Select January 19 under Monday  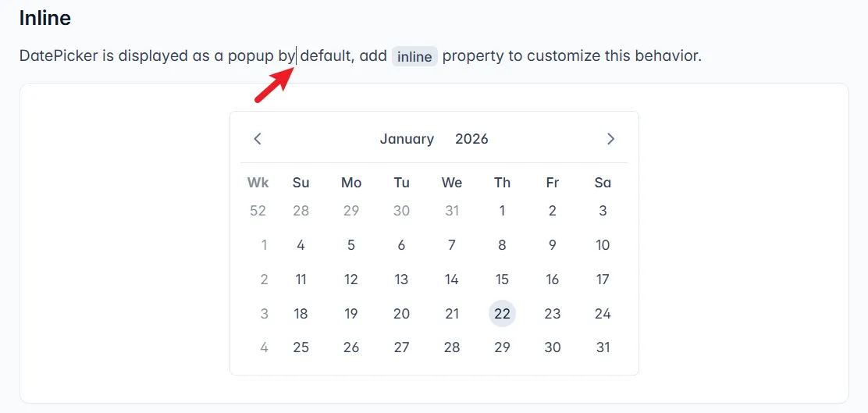(x=351, y=314)
